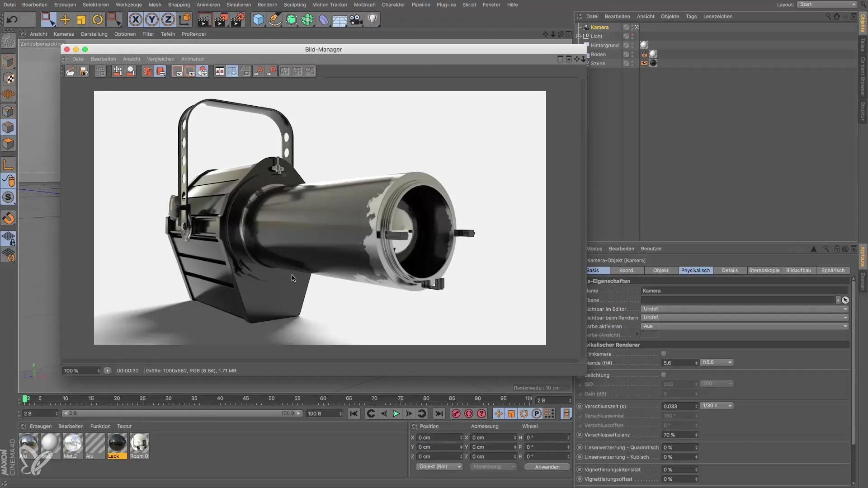Add light bulb object icon
Viewport: 868px width, 488px height.
pos(373,19)
